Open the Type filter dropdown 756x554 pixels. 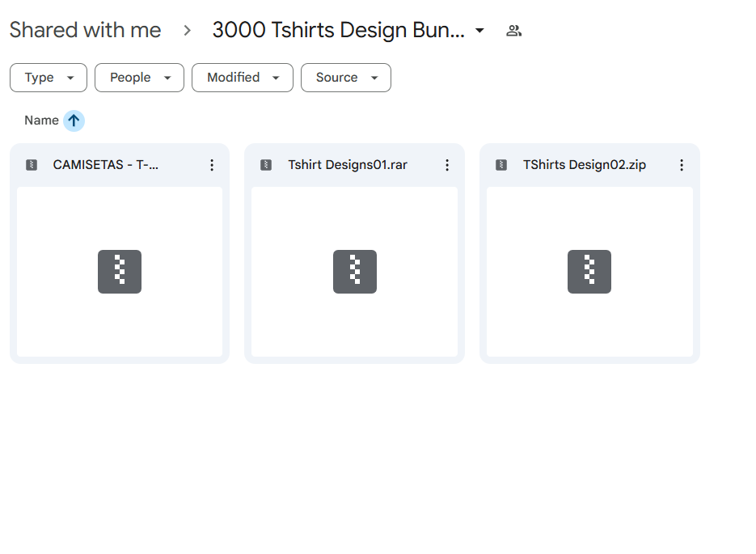coord(49,78)
